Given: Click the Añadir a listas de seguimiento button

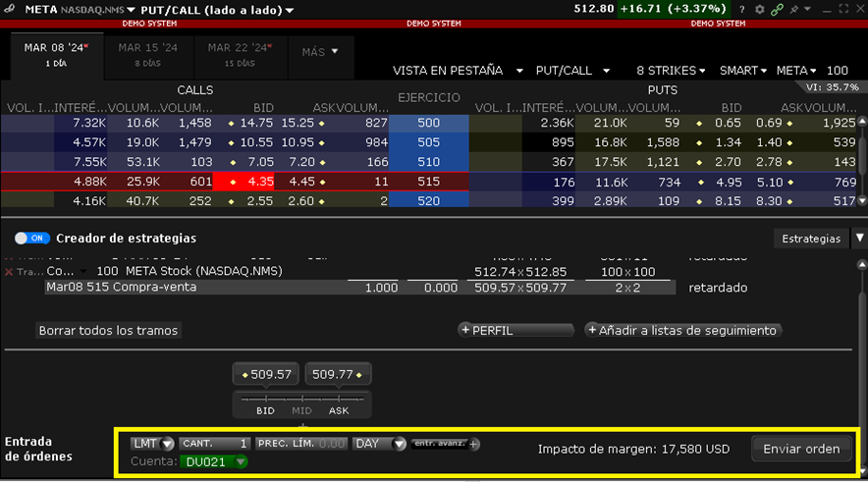Looking at the screenshot, I should coord(682,331).
